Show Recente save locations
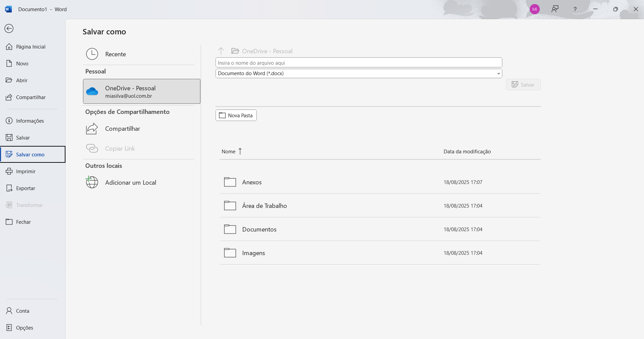 point(141,54)
